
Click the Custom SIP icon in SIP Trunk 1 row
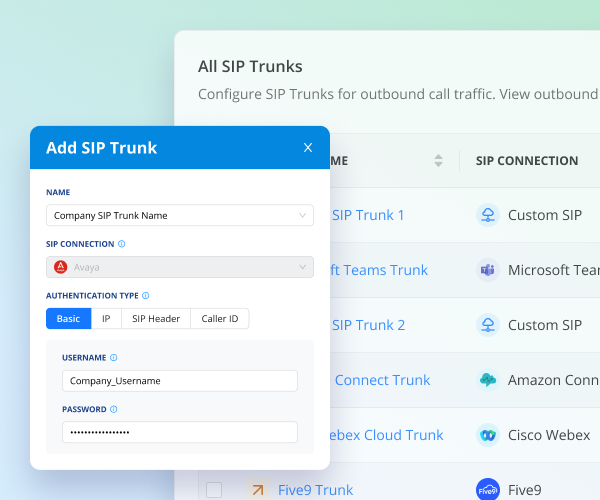488,215
